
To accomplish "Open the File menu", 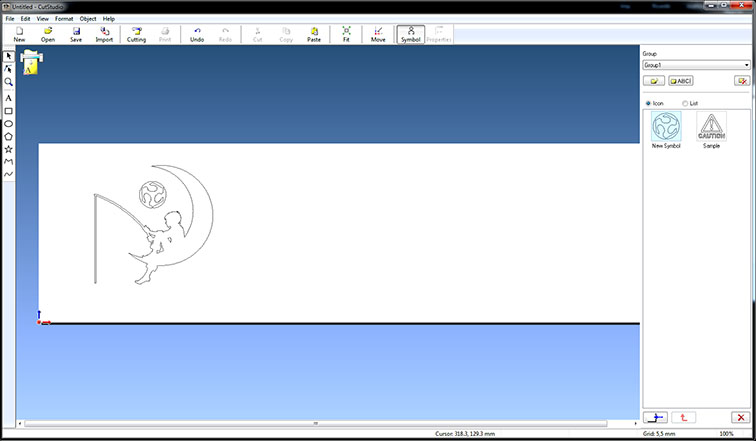I will click(10, 19).
